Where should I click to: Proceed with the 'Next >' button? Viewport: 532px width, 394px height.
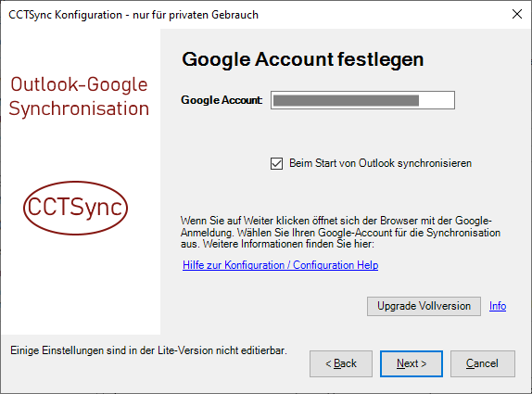click(x=412, y=363)
